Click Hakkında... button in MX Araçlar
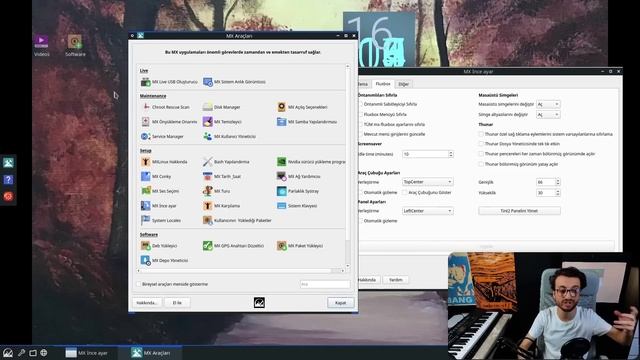640x360 pixels. coord(147,303)
